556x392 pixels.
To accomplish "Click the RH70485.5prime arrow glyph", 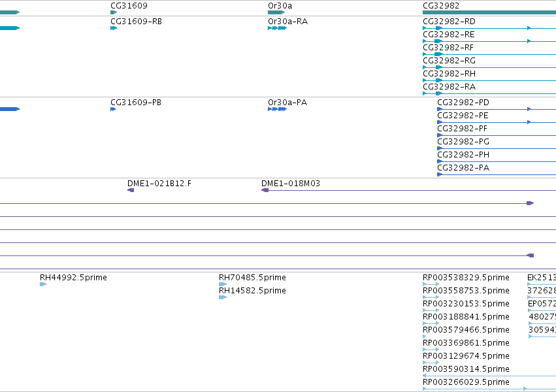I will [223, 284].
